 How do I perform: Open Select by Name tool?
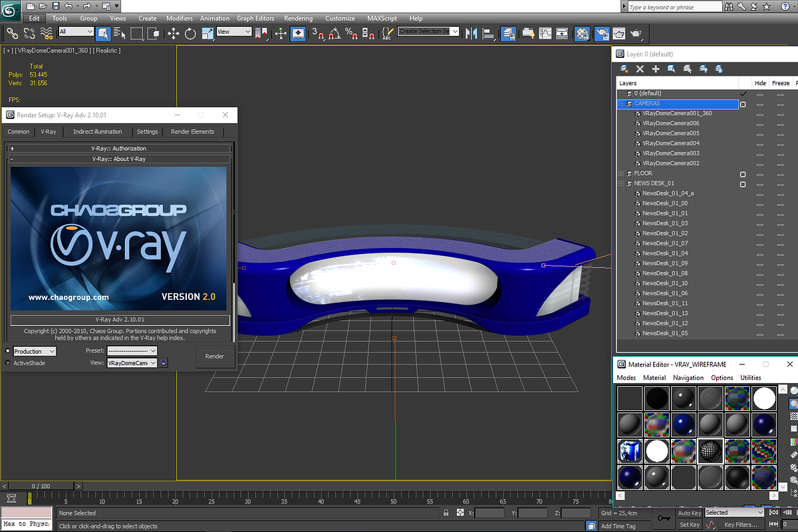pyautogui.click(x=120, y=33)
